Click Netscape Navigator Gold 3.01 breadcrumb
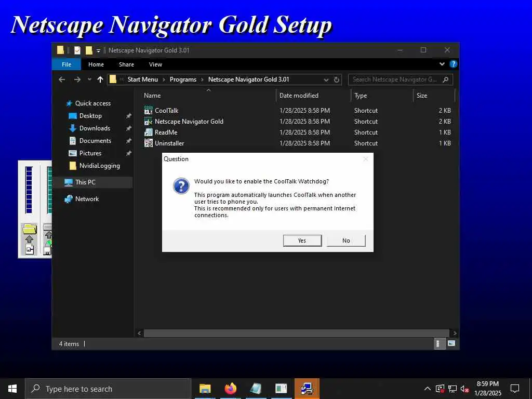Viewport: 532px width, 399px height. [x=248, y=79]
